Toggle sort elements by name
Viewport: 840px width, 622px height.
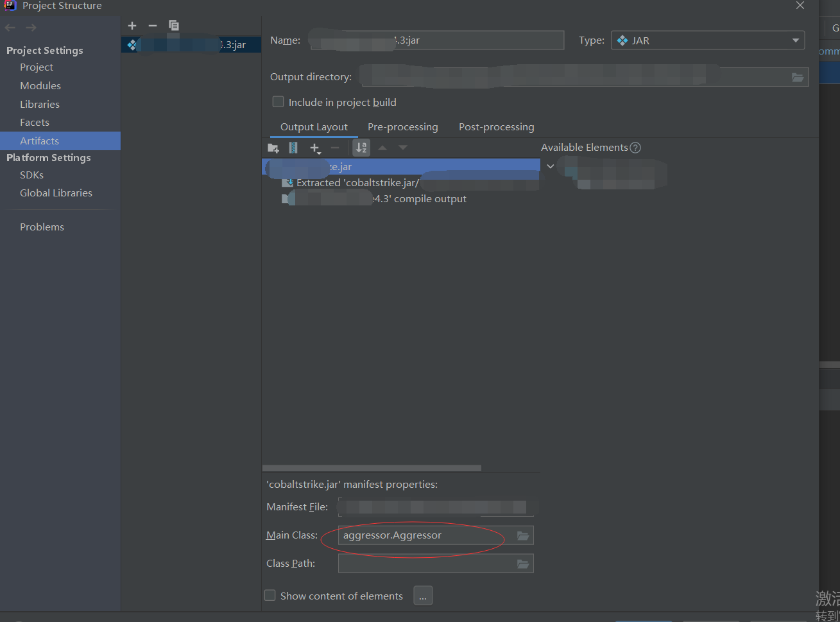362,148
